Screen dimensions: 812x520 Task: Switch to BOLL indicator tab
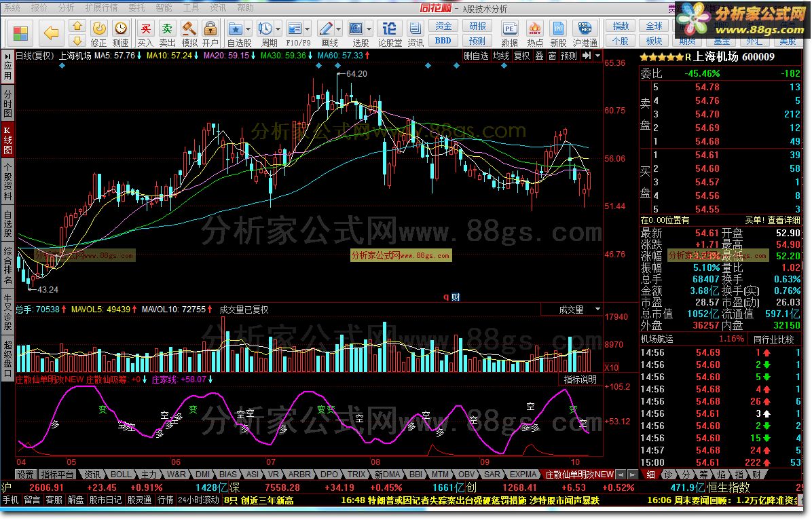point(121,475)
